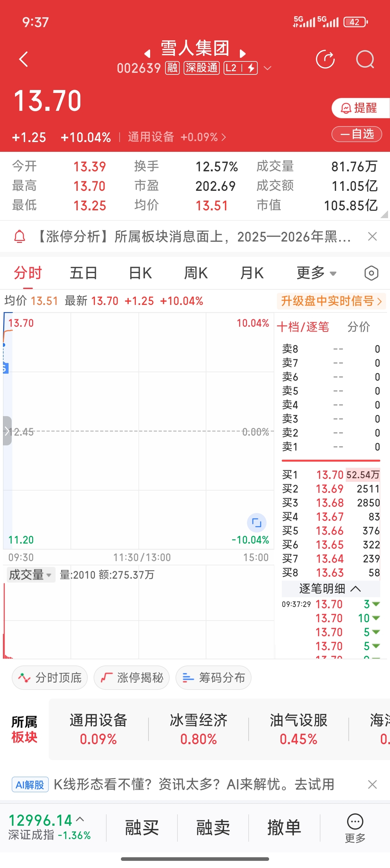Collapse 逐笔明细 section
This screenshot has height=868, width=390.
[331, 589]
